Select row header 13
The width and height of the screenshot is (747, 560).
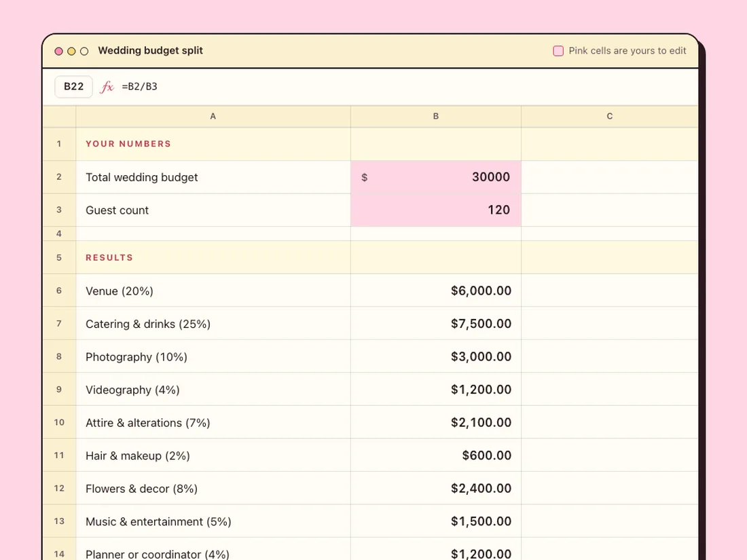pos(59,521)
